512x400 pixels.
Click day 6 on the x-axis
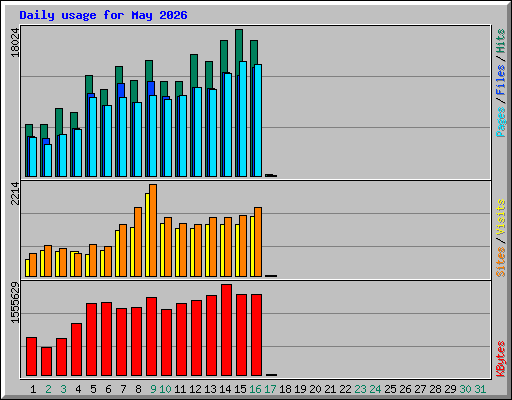coord(108,389)
